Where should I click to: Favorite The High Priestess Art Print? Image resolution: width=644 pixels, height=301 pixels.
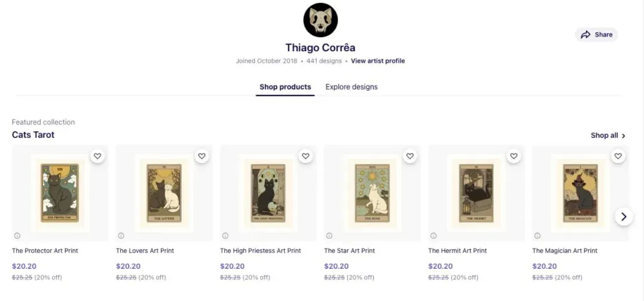point(306,156)
